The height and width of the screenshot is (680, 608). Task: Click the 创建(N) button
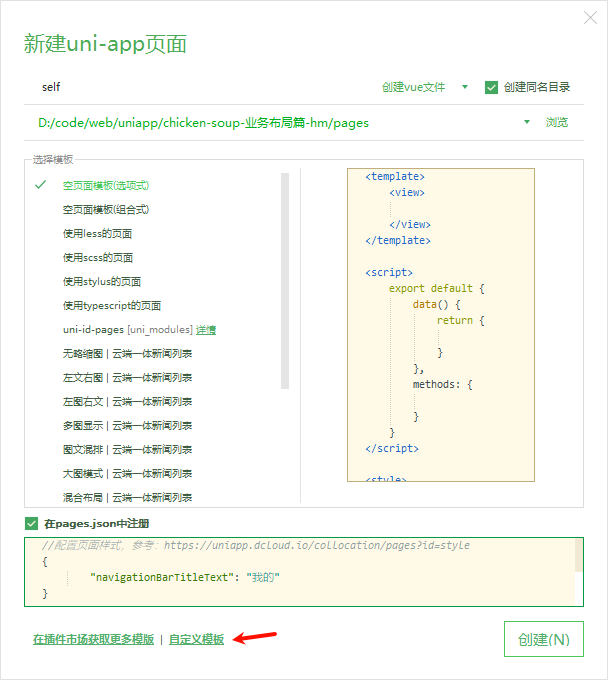544,639
